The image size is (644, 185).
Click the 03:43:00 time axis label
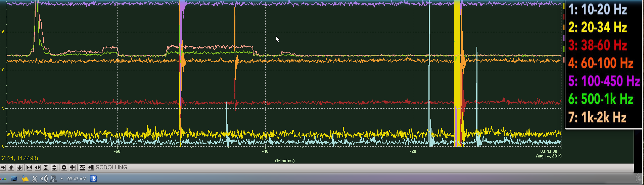549,151
